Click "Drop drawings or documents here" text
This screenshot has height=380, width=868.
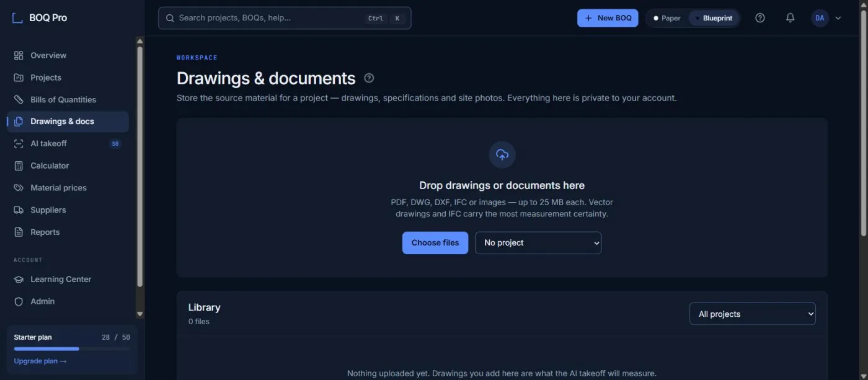point(502,185)
